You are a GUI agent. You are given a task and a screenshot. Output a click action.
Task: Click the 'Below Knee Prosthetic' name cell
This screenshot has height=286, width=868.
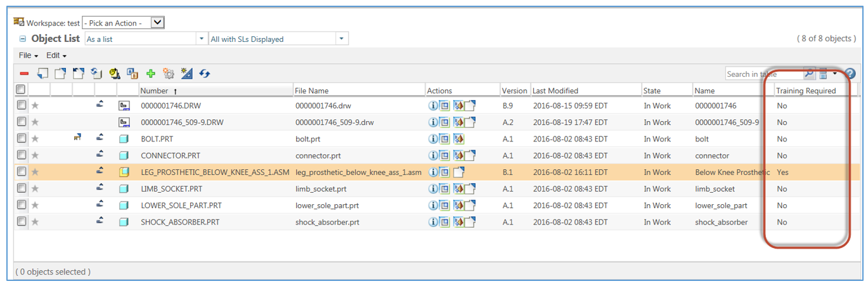coord(732,172)
